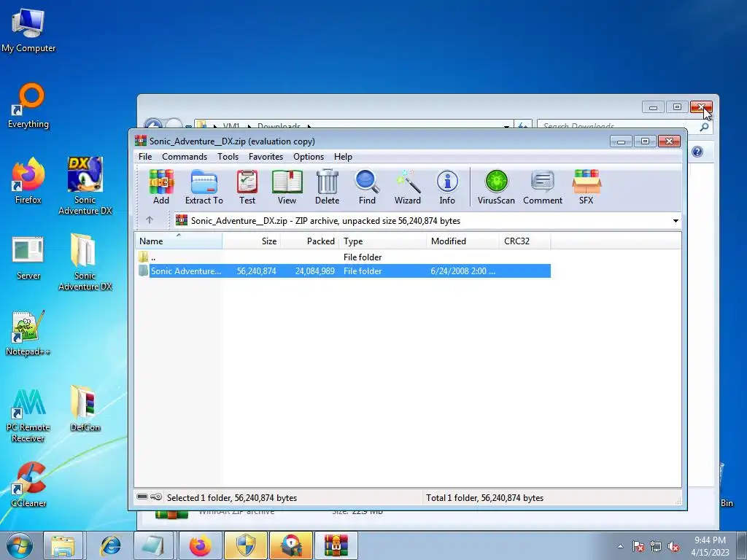Open My Computer desktop icon
This screenshot has width=747, height=560.
[x=28, y=29]
